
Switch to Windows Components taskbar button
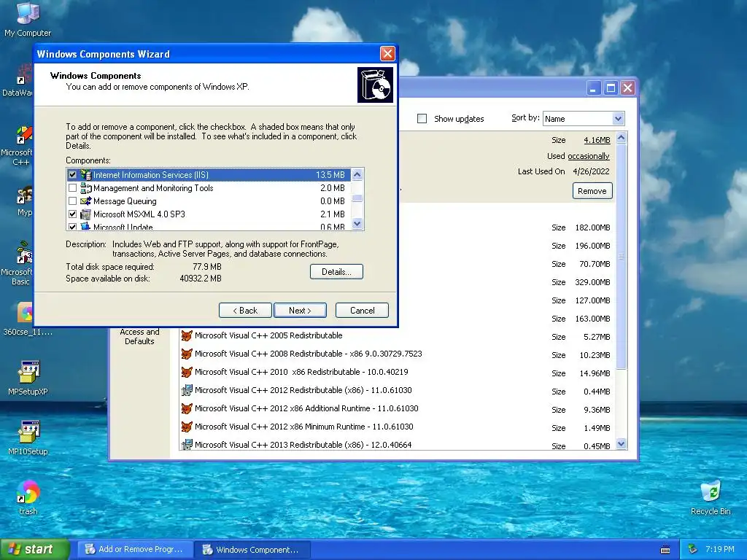click(x=252, y=550)
